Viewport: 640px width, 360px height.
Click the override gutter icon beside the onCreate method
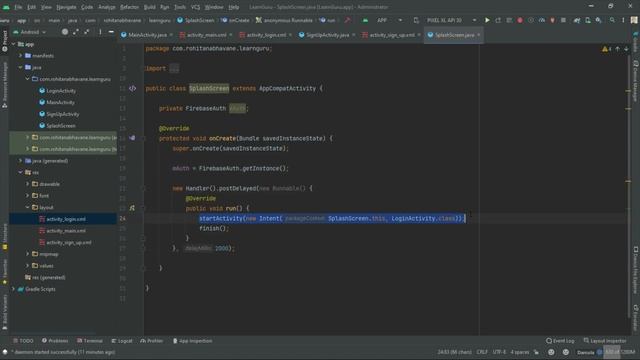tap(132, 138)
